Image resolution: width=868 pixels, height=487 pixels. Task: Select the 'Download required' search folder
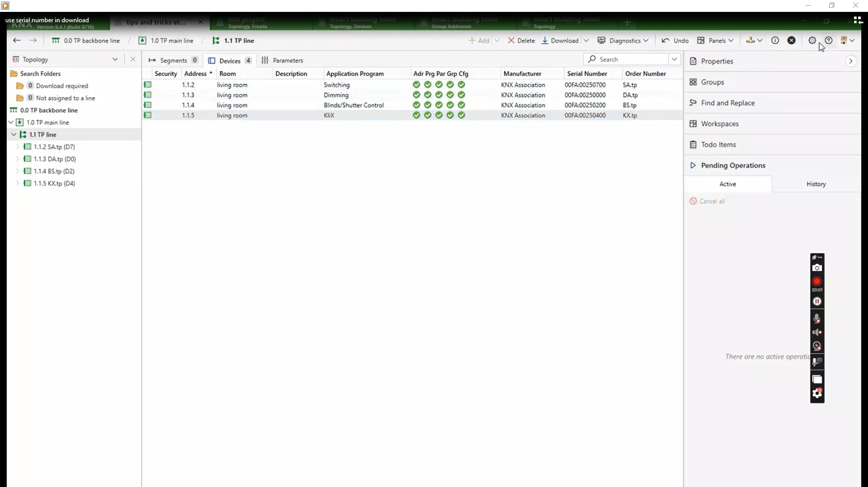tap(62, 86)
